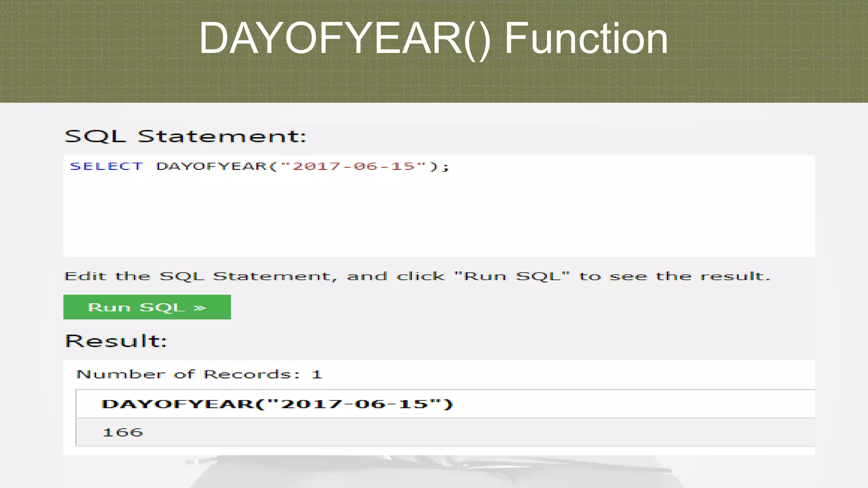The image size is (868, 488).
Task: Click the "Edit the SQL Statement" instruction text
Action: tap(417, 276)
